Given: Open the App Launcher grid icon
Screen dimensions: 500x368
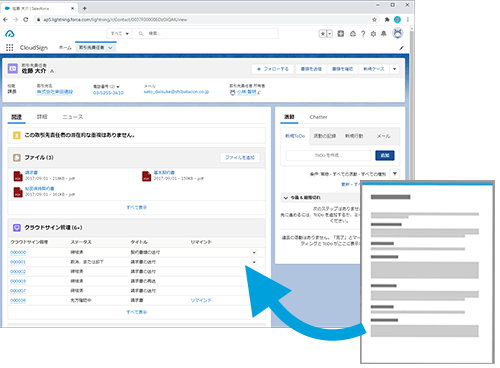Looking at the screenshot, I should pos(10,48).
